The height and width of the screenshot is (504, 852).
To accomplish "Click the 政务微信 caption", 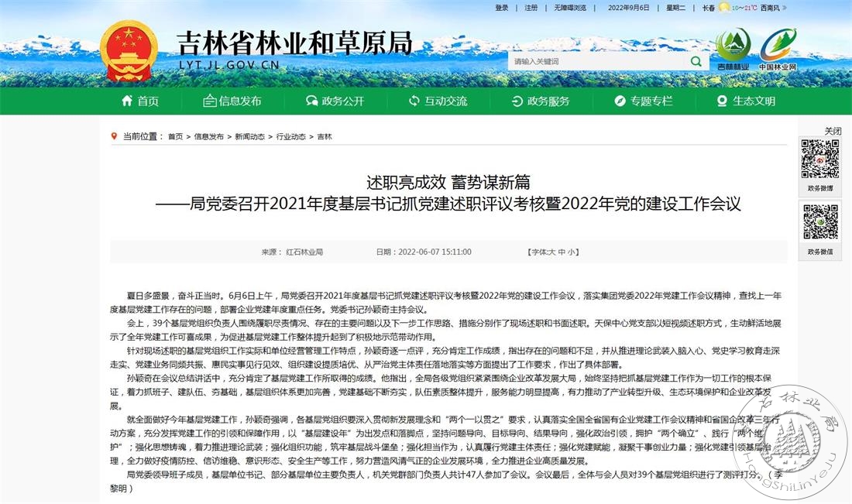I will point(820,252).
